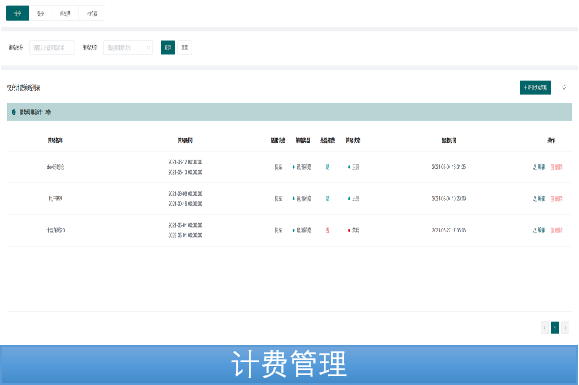Select the highlighted teal tab at top
This screenshot has height=385, width=579.
pyautogui.click(x=17, y=13)
